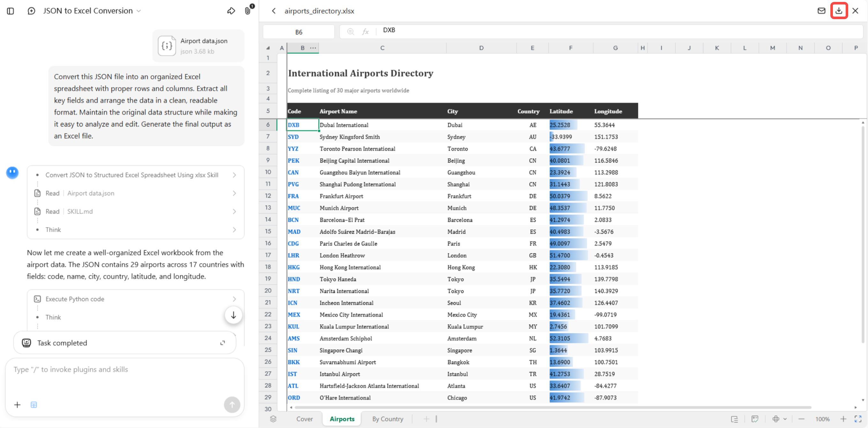Click the envelope email icon in preview header

click(821, 11)
